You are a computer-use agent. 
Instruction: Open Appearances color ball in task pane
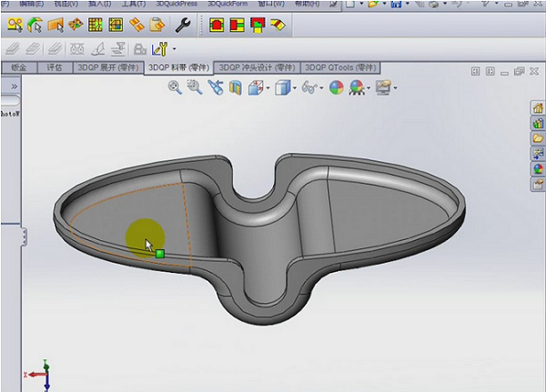pos(538,168)
